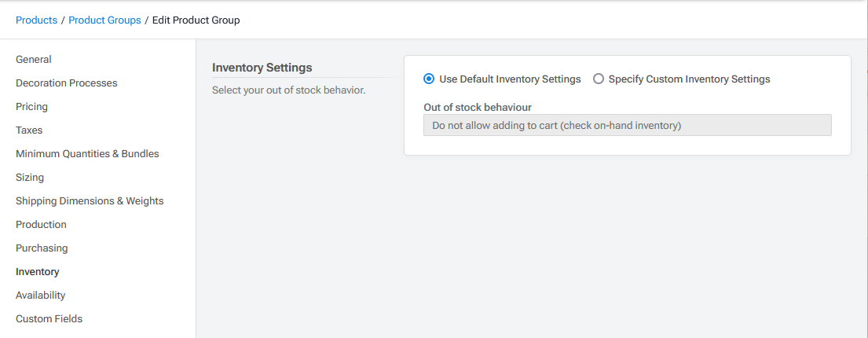Open the General settings section
868x338 pixels.
coord(34,60)
